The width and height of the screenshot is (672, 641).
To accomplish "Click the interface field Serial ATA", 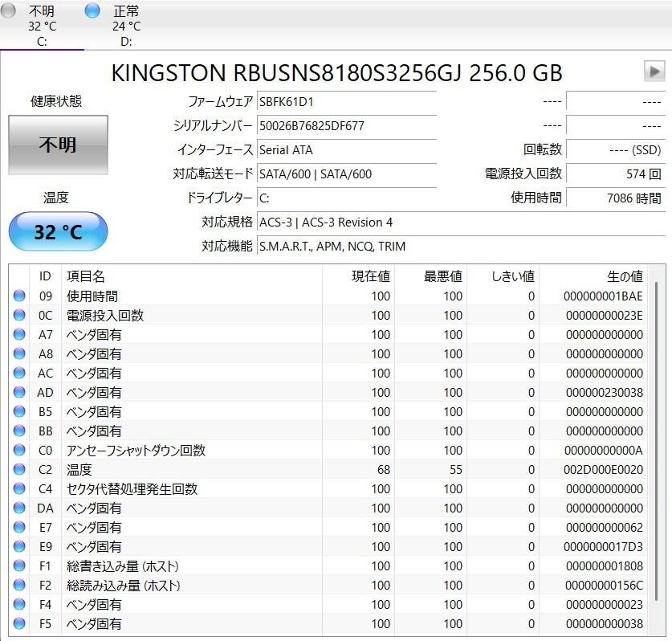I will [347, 150].
